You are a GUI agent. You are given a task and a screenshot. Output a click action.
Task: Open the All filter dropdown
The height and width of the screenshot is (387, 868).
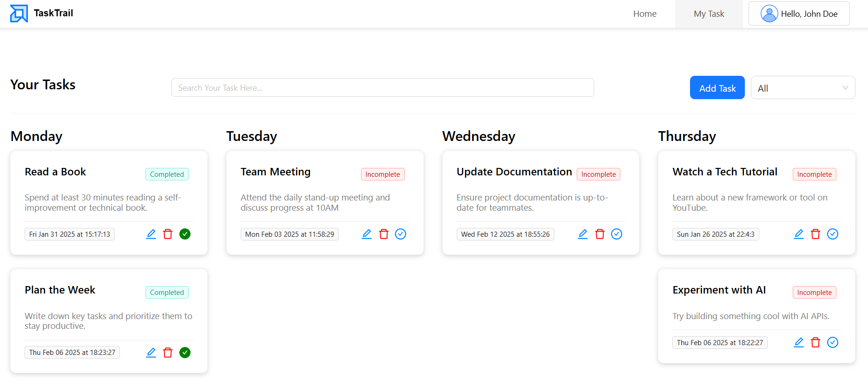pyautogui.click(x=803, y=87)
